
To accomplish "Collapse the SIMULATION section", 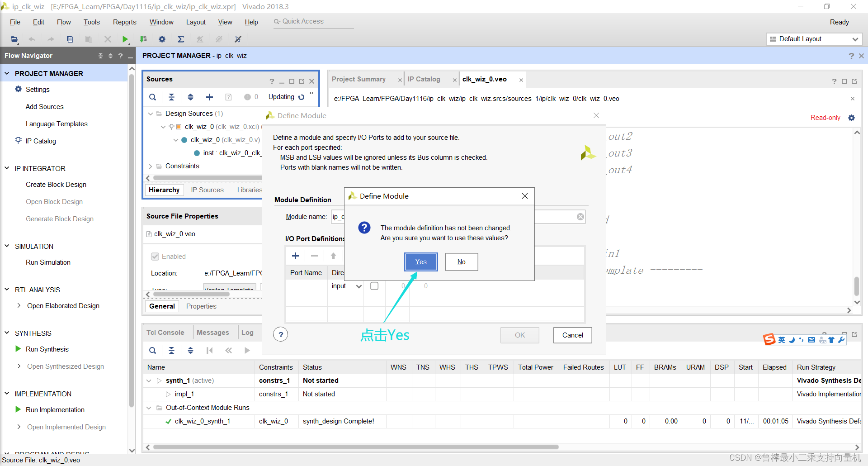I will 7,246.
